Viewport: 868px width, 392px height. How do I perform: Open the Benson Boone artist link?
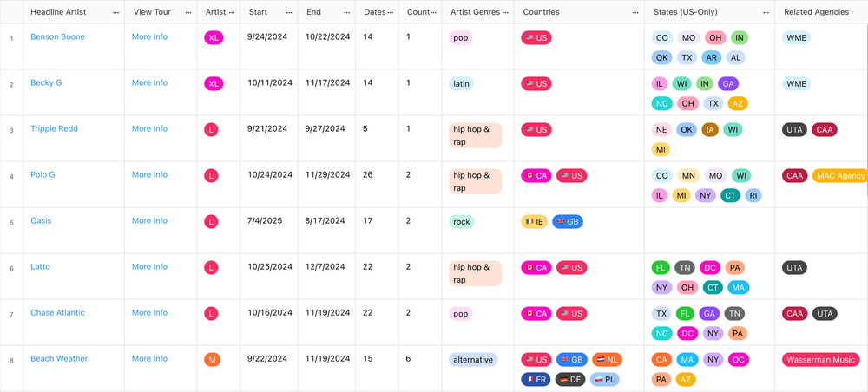pos(57,36)
